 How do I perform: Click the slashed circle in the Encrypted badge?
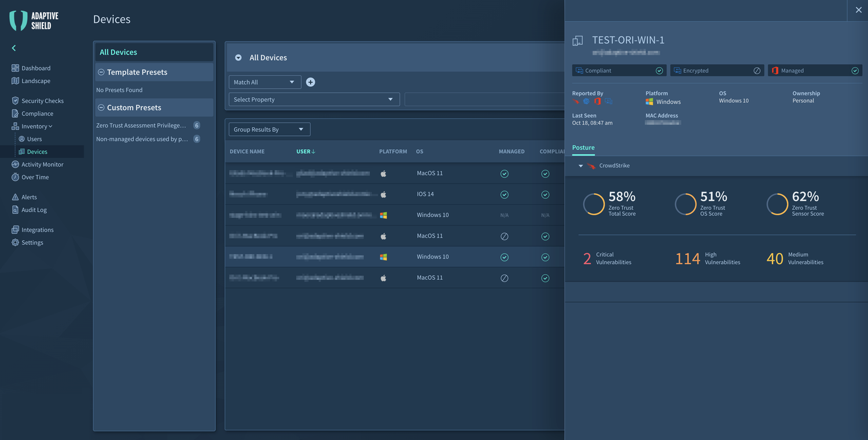tap(757, 71)
